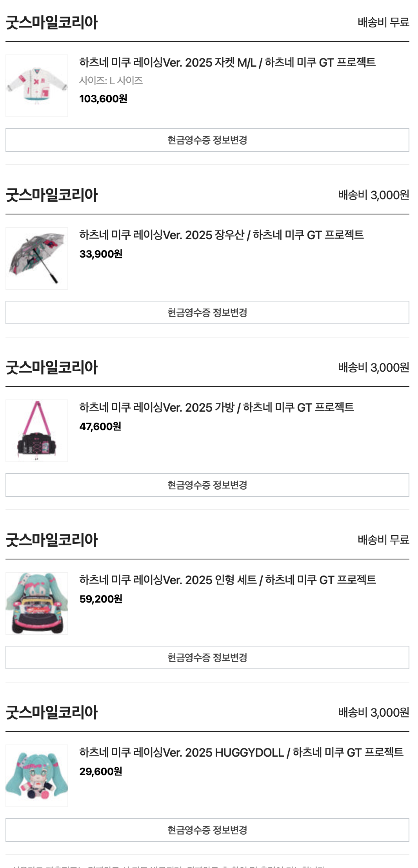The height and width of the screenshot is (868, 418).
Task: Click the black bag product thumbnail
Action: [x=37, y=431]
